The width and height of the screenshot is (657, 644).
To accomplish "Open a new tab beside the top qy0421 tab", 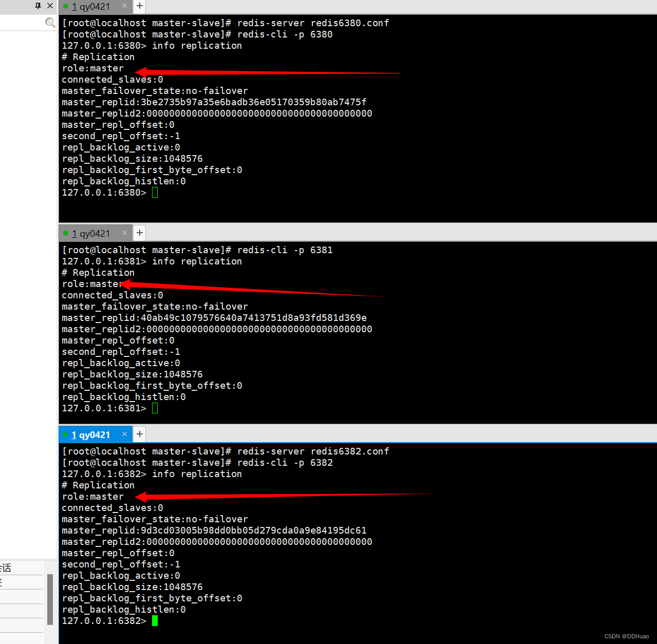I will tap(139, 7).
